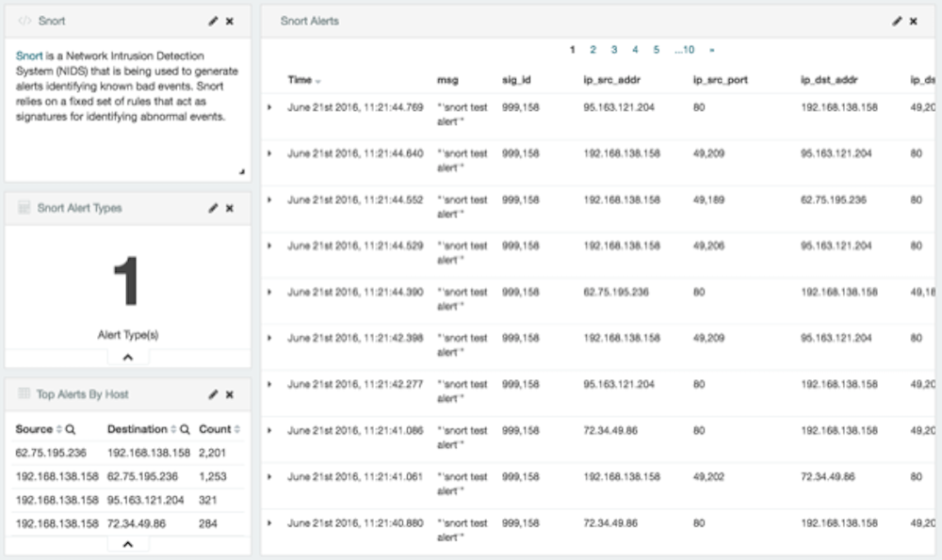Go to page 2 of alerts

(593, 50)
